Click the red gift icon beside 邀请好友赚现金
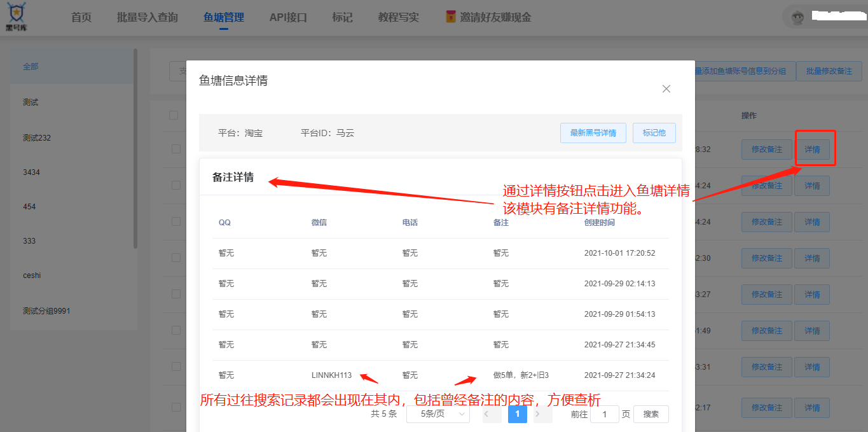This screenshot has height=432, width=868. point(450,17)
